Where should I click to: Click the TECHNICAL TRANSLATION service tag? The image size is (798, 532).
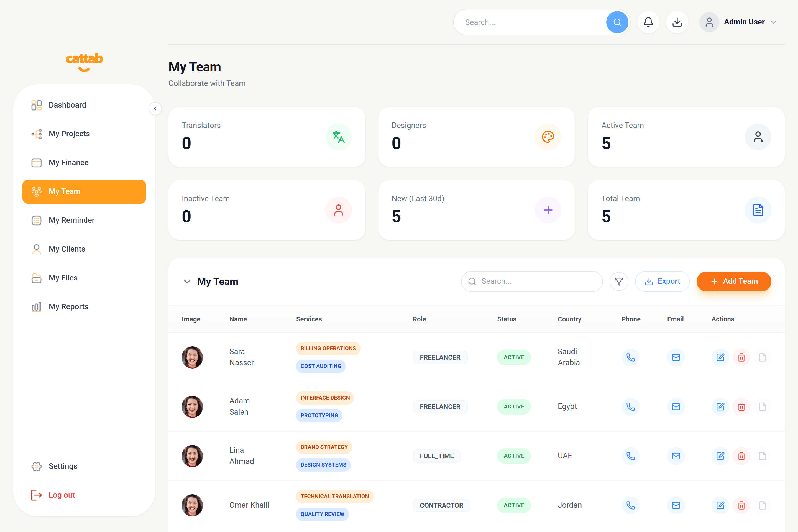(x=334, y=496)
